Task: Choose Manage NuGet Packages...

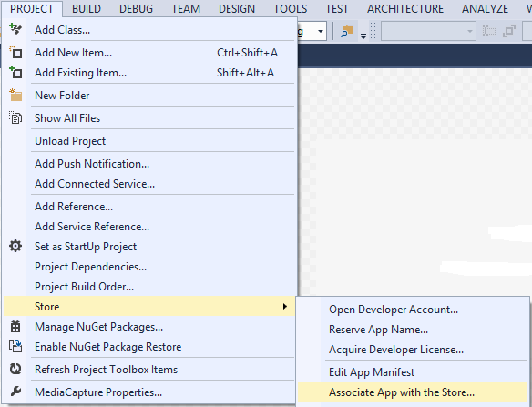Action: 149,326
